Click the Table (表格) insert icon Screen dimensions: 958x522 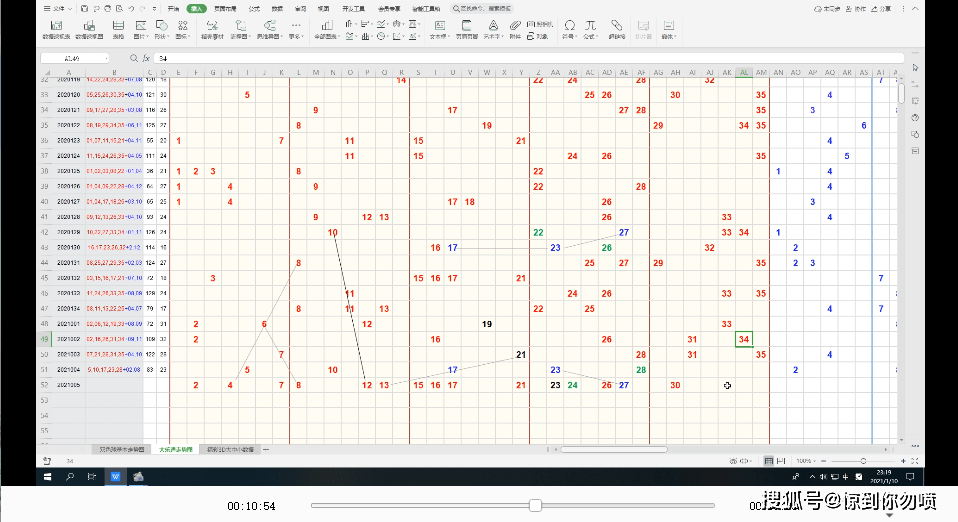coord(118,29)
